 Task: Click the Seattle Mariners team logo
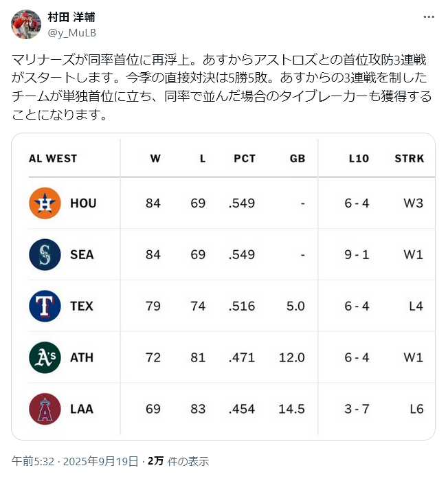45,254
